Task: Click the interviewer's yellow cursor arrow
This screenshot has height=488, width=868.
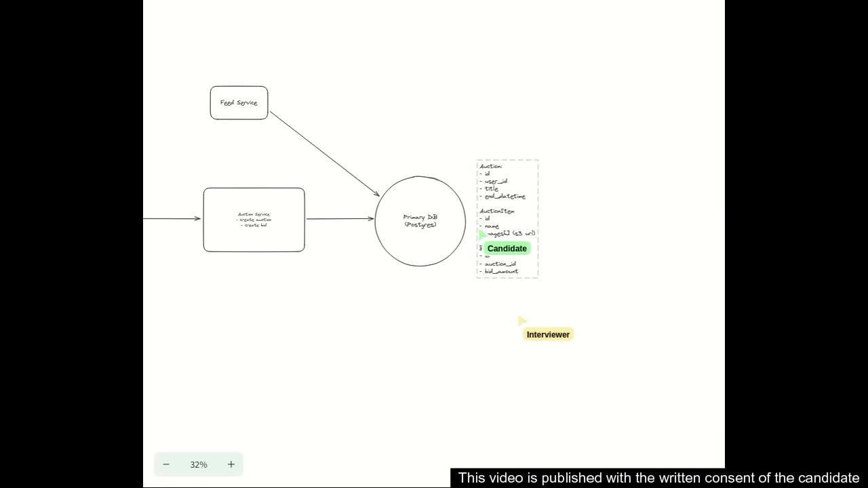Action: (522, 321)
